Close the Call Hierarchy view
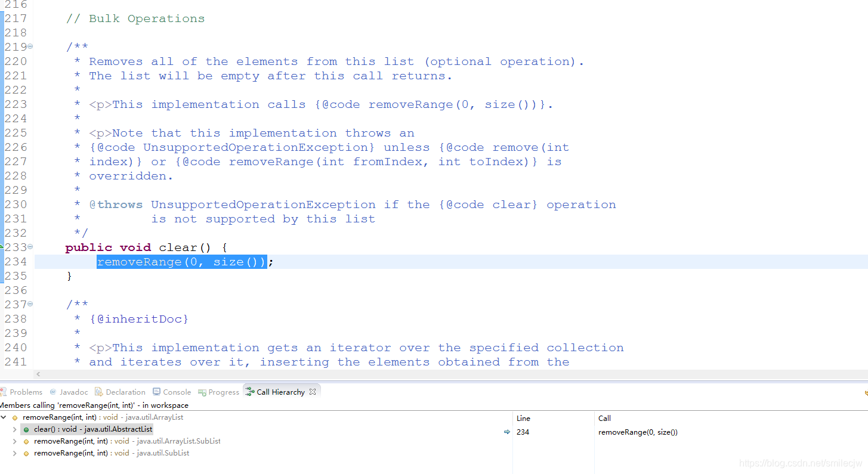Image resolution: width=868 pixels, height=474 pixels. click(313, 391)
